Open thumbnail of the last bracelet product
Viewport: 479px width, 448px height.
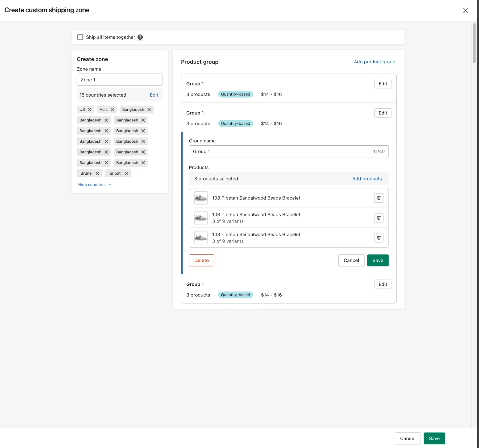point(201,238)
